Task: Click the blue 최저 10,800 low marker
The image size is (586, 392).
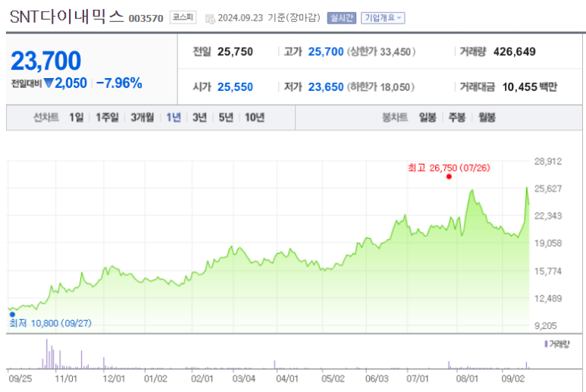Action: point(12,314)
